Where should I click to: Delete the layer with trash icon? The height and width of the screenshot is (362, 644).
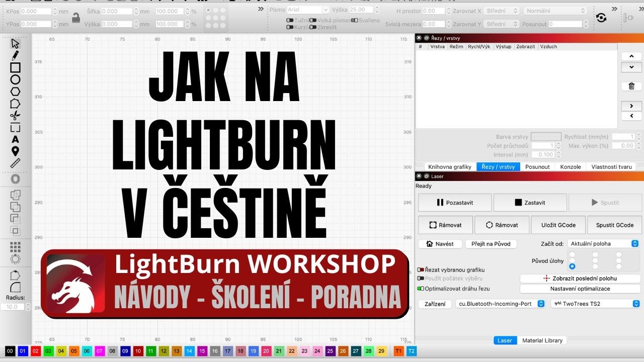(631, 86)
